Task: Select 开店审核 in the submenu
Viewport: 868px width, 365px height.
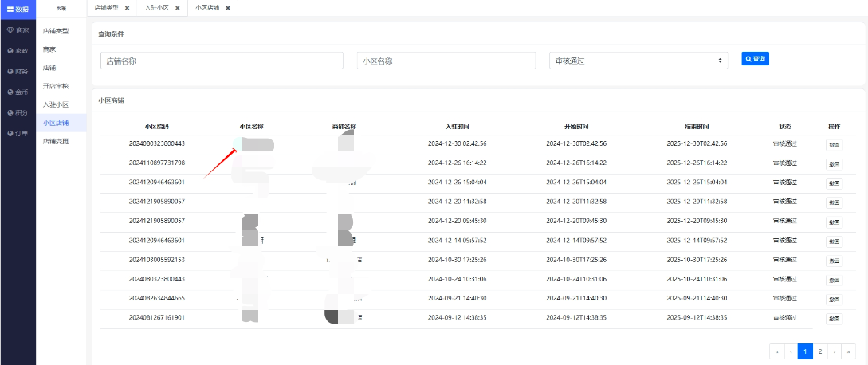Action: click(x=56, y=86)
